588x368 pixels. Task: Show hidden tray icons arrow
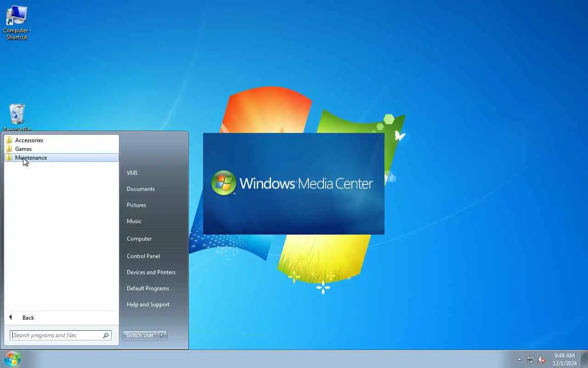point(520,359)
